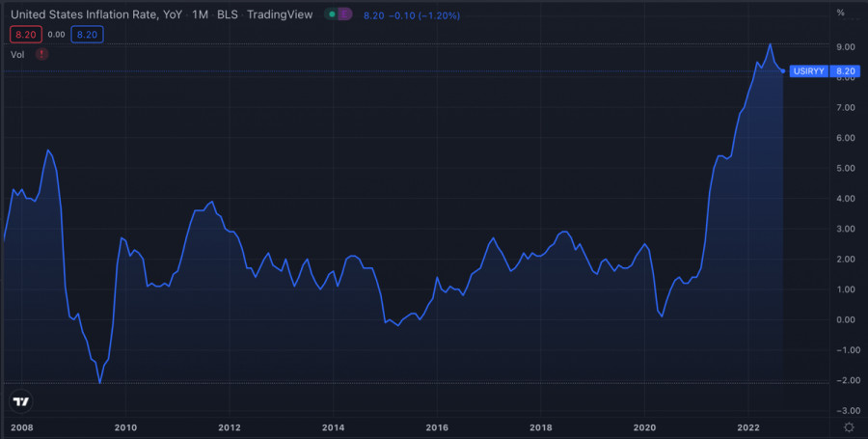Open chart settings gear icon

click(848, 426)
